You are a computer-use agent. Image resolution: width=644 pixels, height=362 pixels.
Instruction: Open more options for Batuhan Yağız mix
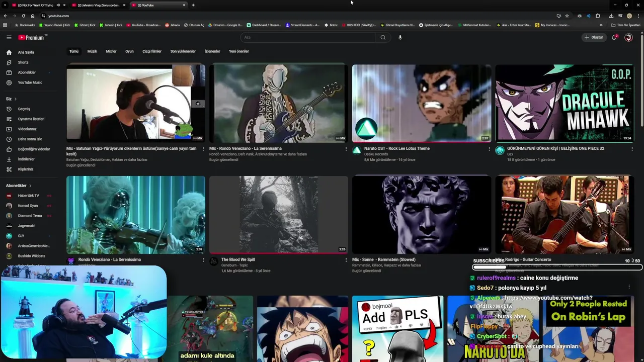(203, 149)
